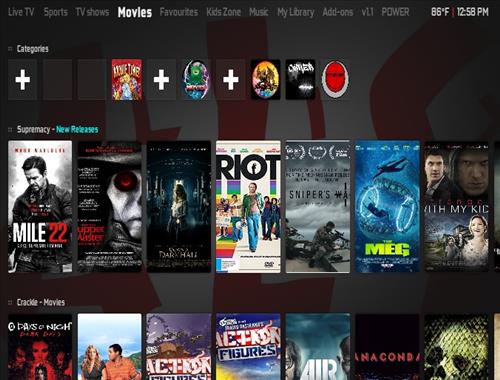The height and width of the screenshot is (380, 500).
Task: Open the red-eyed puppet horror poster
Action: (x=110, y=206)
